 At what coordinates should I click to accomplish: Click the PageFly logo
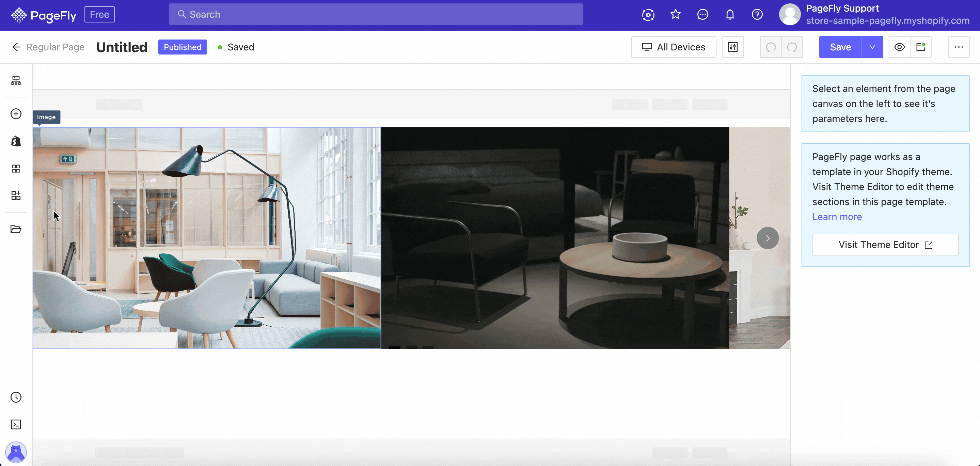[x=43, y=15]
